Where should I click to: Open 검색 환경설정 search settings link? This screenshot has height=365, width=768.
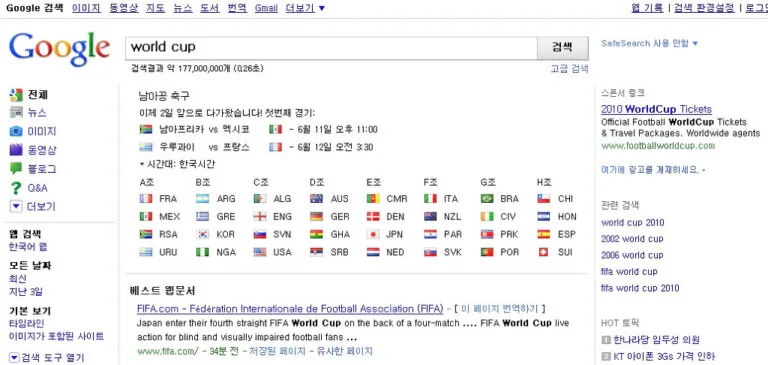coord(704,8)
